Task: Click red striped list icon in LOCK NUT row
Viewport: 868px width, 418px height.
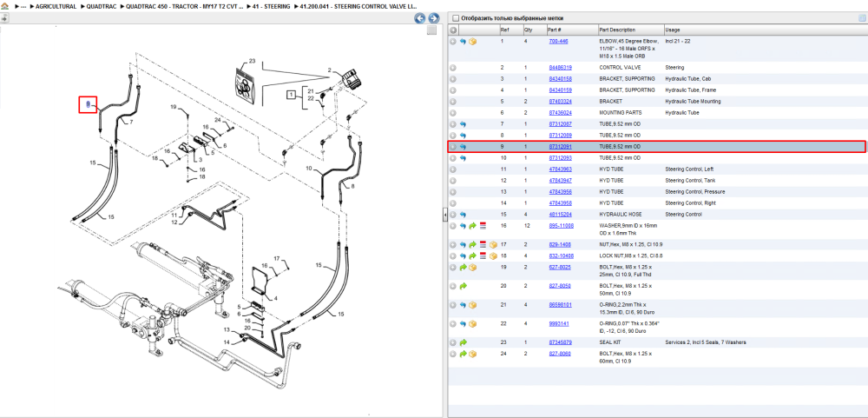Action: (x=483, y=256)
